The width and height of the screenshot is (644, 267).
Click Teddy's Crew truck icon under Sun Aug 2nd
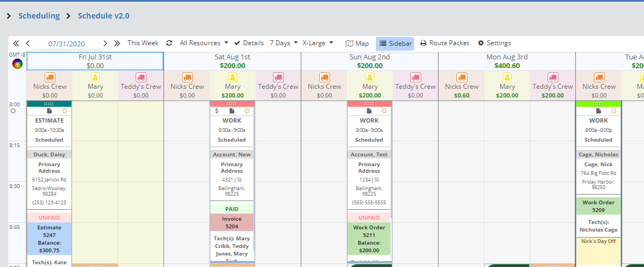(415, 77)
